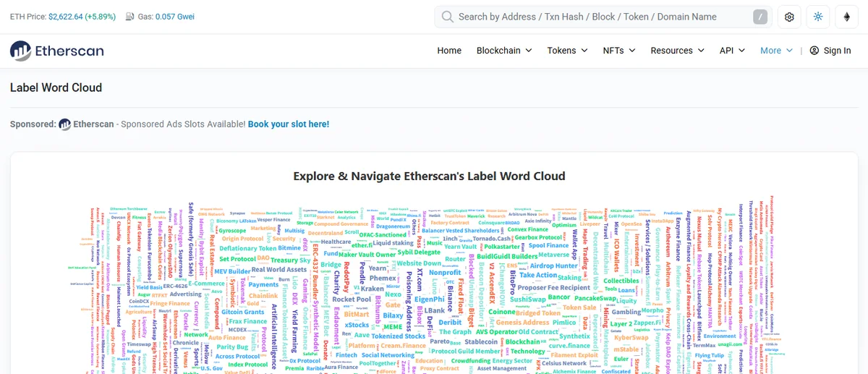Open the 'Collectibles' label
868x374 pixels.
click(x=621, y=281)
